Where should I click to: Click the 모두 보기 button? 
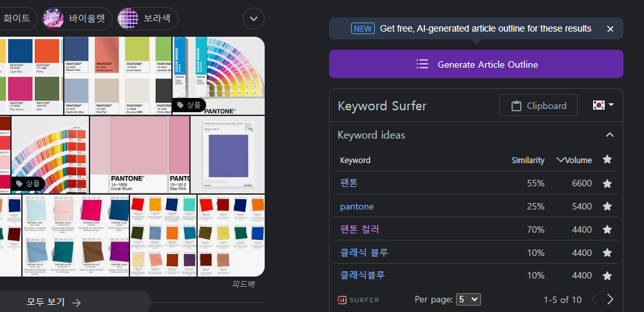(74, 302)
